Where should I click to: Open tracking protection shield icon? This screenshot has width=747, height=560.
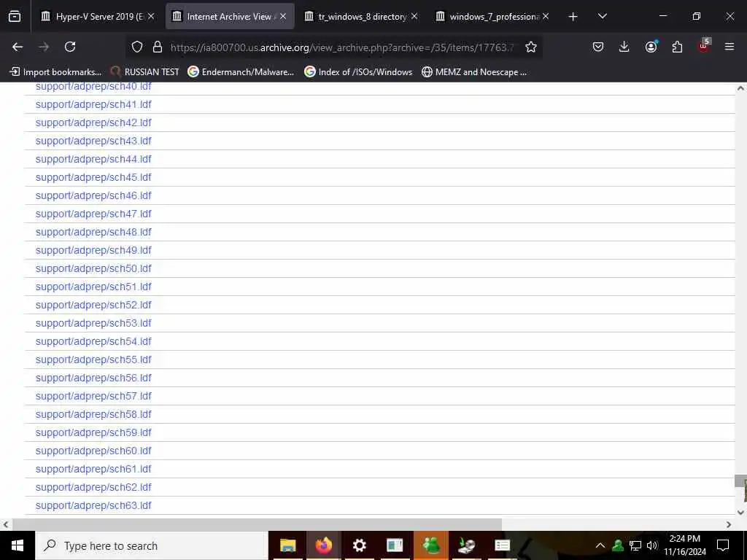pyautogui.click(x=137, y=47)
